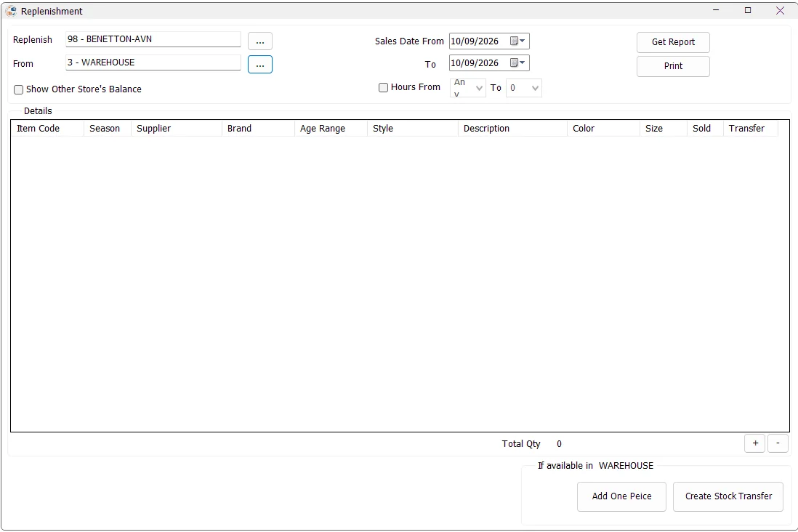This screenshot has width=798, height=532.
Task: Click Add One Peice button
Action: tap(621, 496)
